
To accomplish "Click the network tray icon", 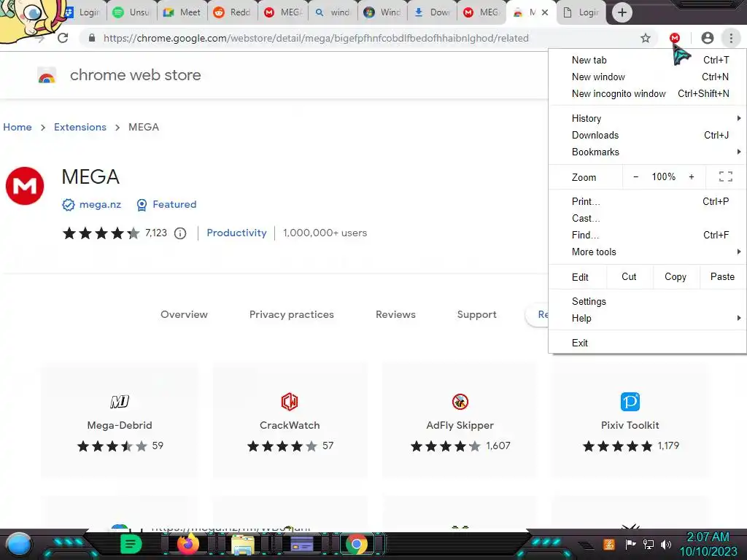I will tap(648, 544).
